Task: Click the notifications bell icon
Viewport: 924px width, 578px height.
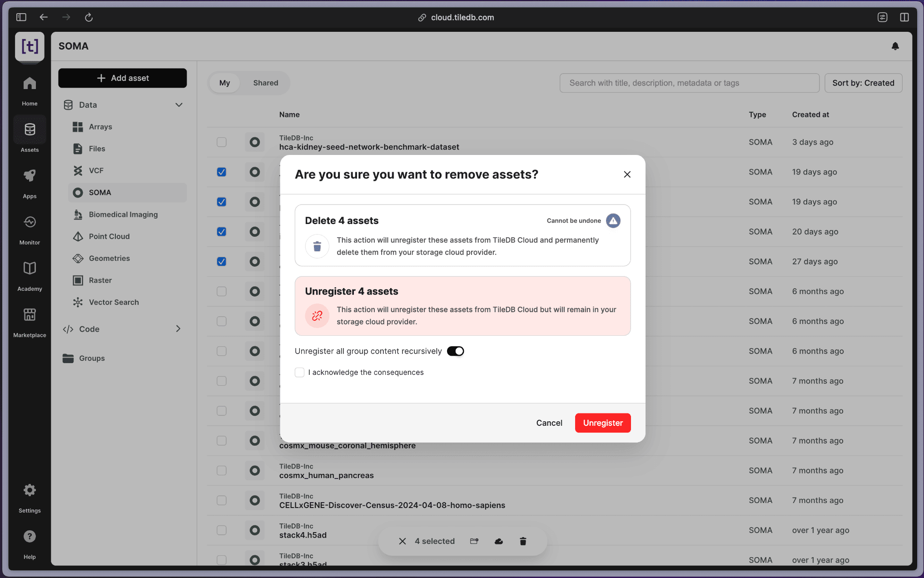Action: click(895, 46)
